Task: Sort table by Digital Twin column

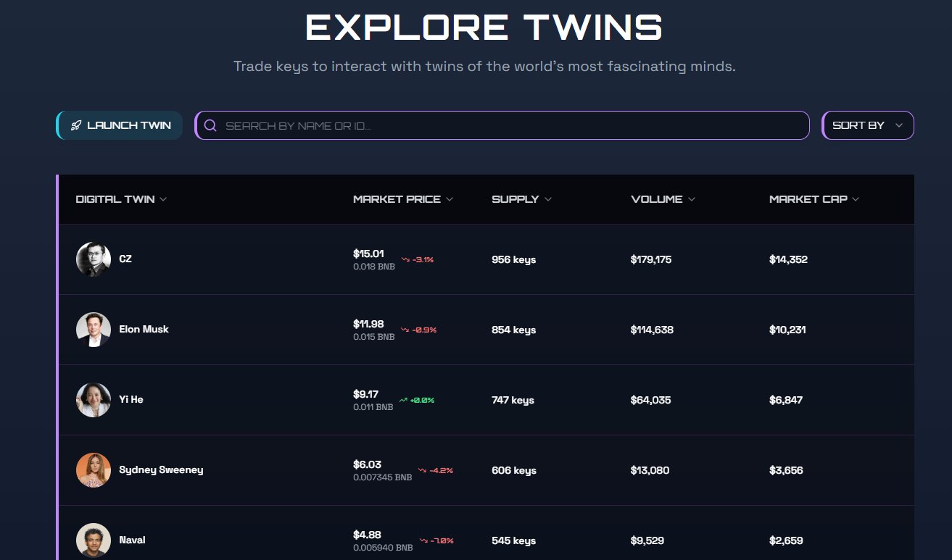Action: coord(121,199)
